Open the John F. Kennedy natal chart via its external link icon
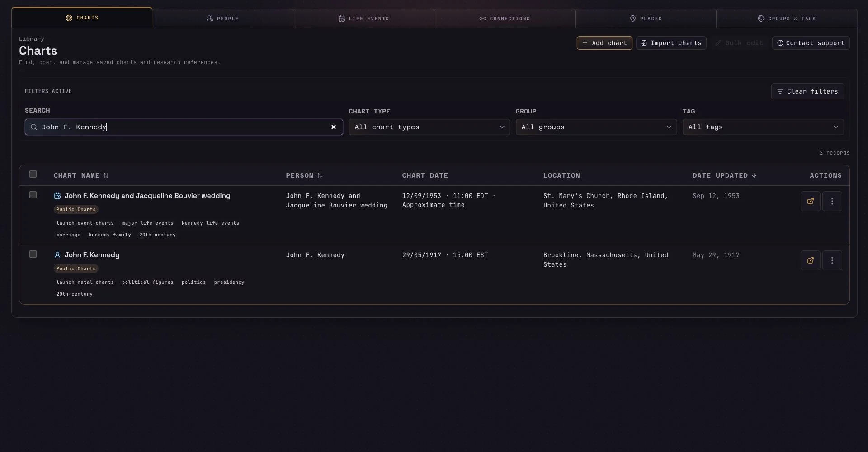The image size is (868, 452). click(810, 260)
